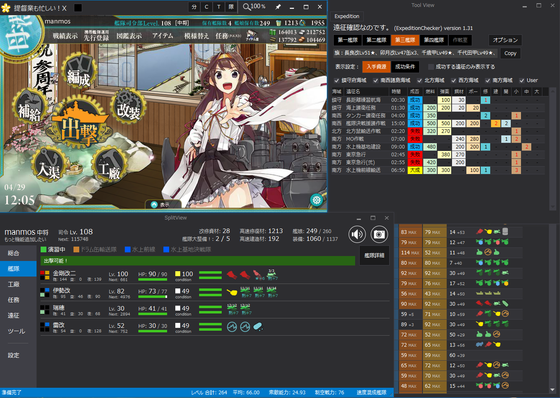
Task: Click the yellow secondary gun icon in 伊勢改 row
Action: (232, 292)
